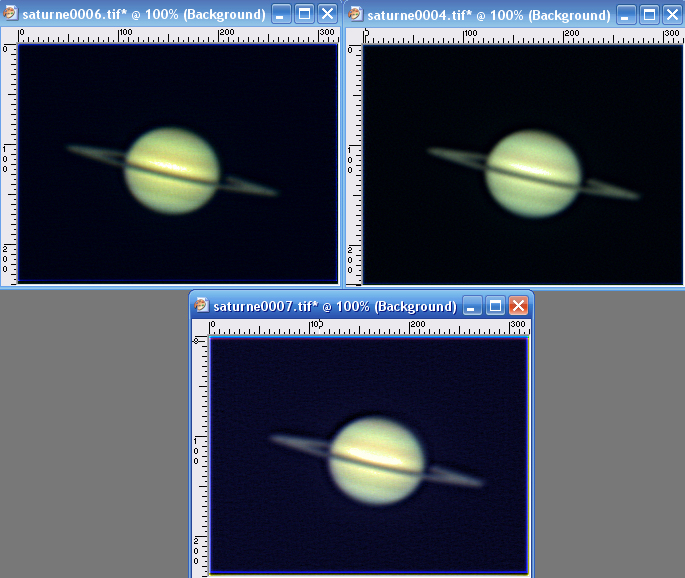Close the saturne0004.tif window
Image resolution: width=685 pixels, height=578 pixels.
[672, 15]
